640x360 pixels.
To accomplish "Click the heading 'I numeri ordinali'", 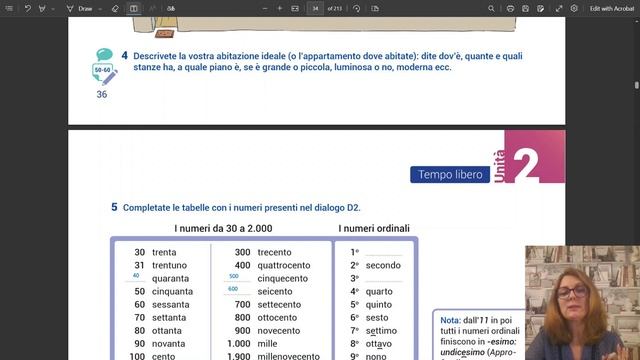I will tap(374, 228).
